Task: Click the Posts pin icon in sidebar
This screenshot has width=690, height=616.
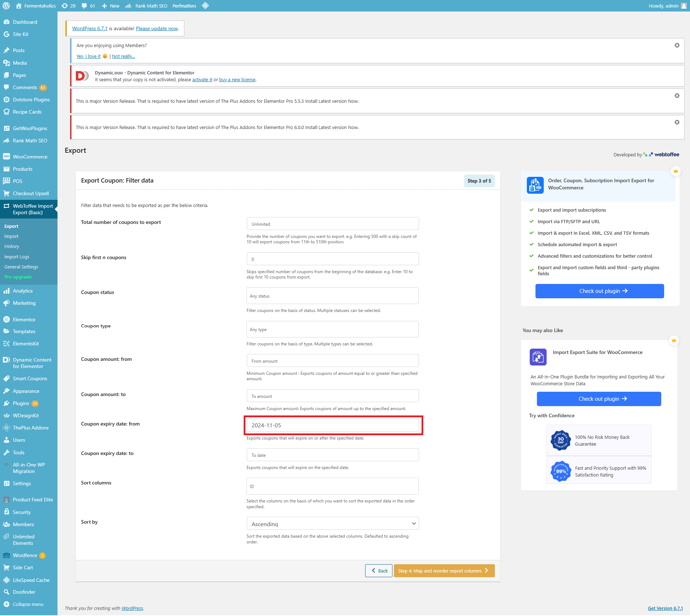Action: coord(6,50)
